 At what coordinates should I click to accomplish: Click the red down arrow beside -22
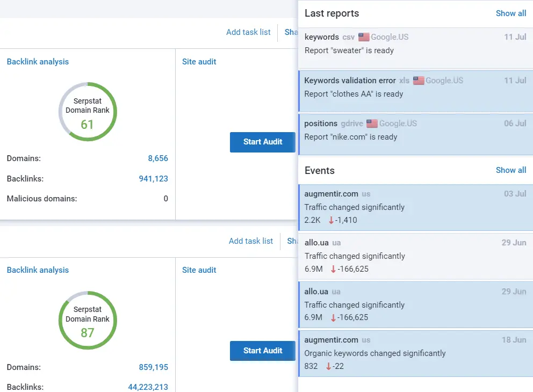coord(329,366)
